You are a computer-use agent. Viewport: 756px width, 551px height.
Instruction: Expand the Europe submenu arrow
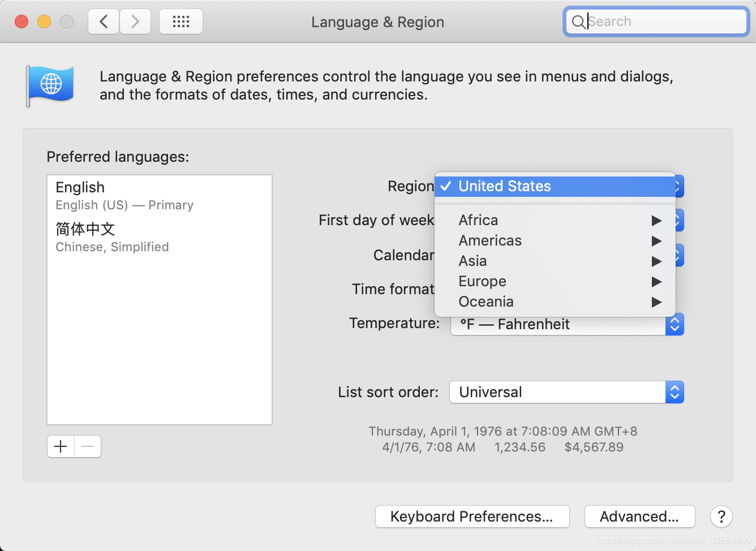pos(656,281)
